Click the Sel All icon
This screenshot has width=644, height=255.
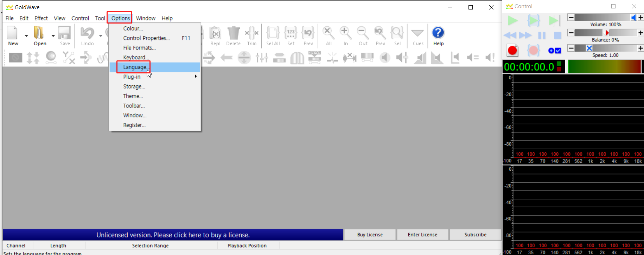click(273, 33)
